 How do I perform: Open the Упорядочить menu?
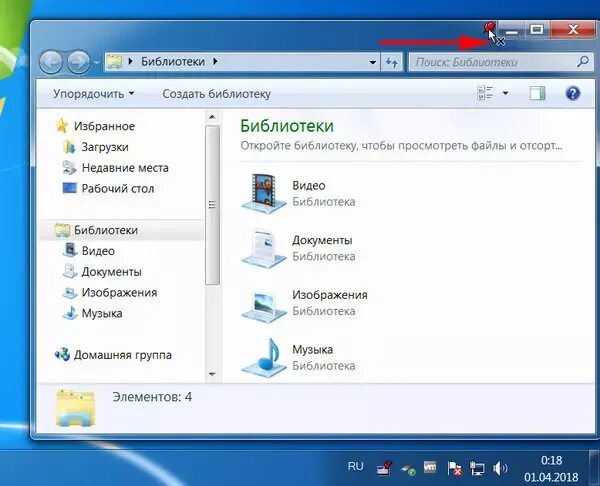[x=94, y=94]
